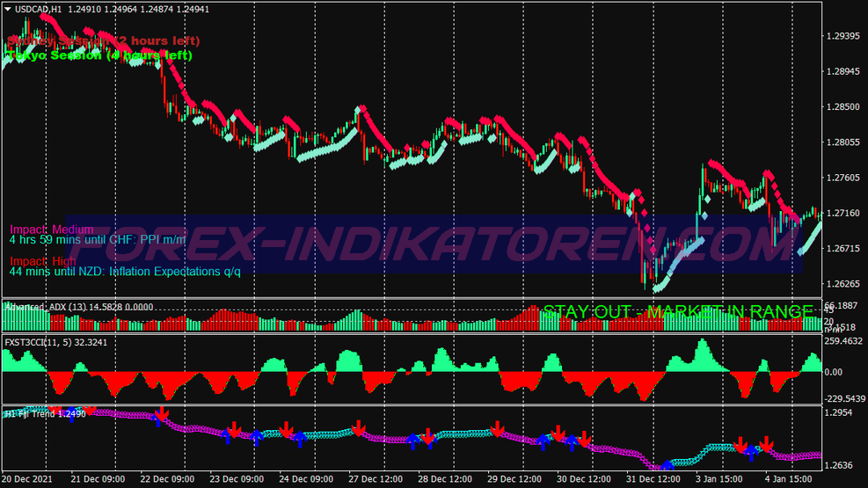Click the '31 Dec 12:00' time axis label
Screen dimensions: 868x488
(653, 479)
